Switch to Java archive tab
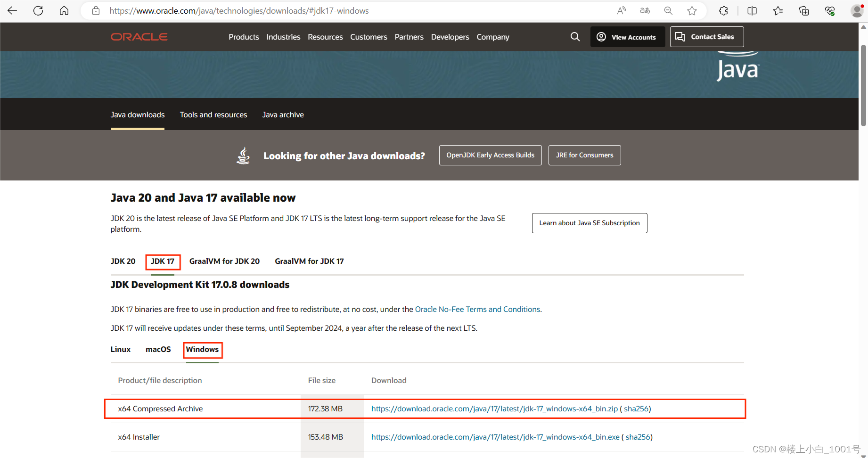This screenshot has height=458, width=868. (x=283, y=114)
